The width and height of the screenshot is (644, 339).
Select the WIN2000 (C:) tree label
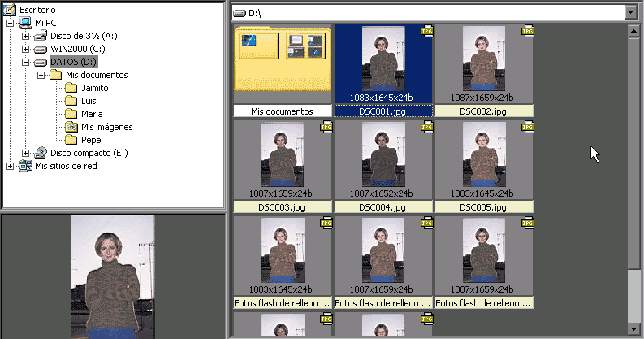coord(78,49)
